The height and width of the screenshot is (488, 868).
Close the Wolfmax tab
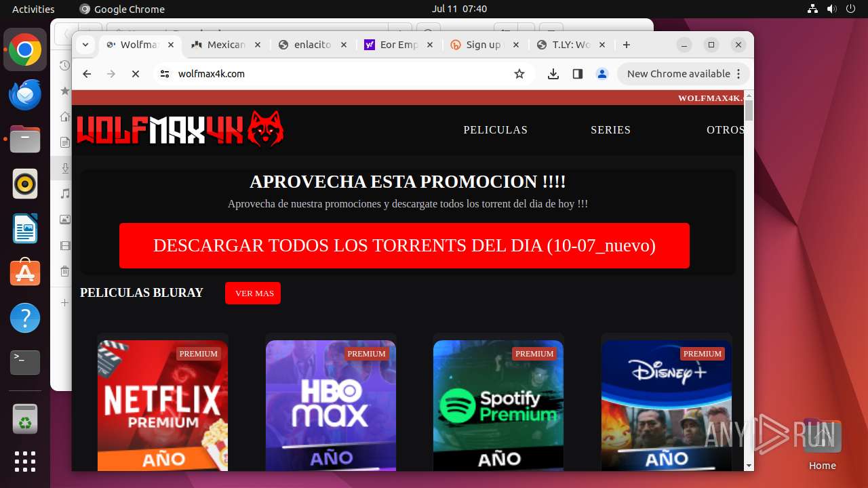tap(171, 45)
